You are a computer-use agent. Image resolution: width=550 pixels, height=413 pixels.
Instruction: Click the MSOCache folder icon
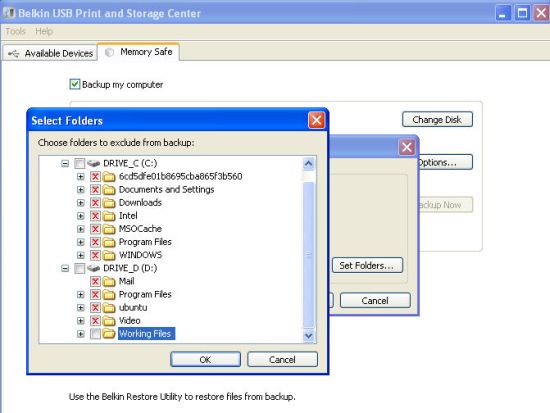click(x=109, y=229)
